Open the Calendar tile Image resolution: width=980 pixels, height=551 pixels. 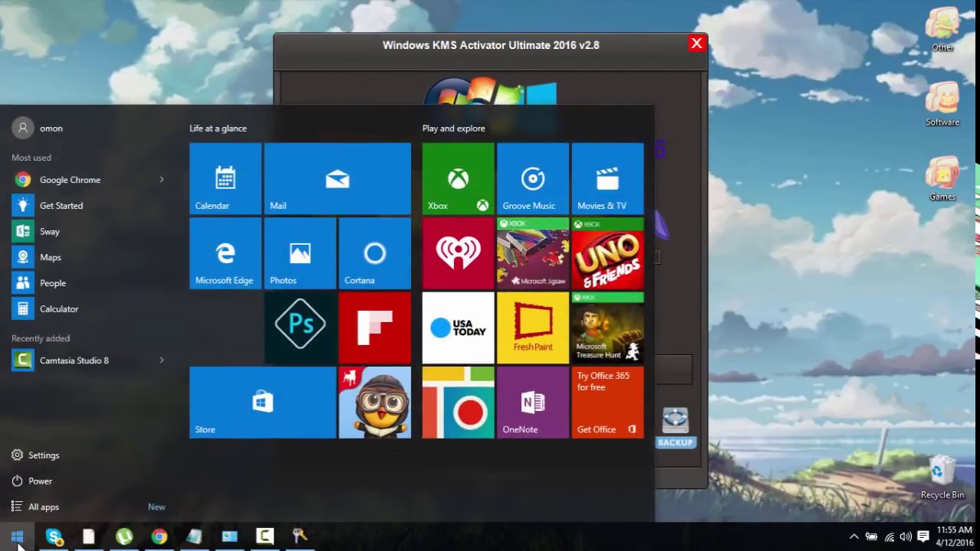pyautogui.click(x=225, y=178)
